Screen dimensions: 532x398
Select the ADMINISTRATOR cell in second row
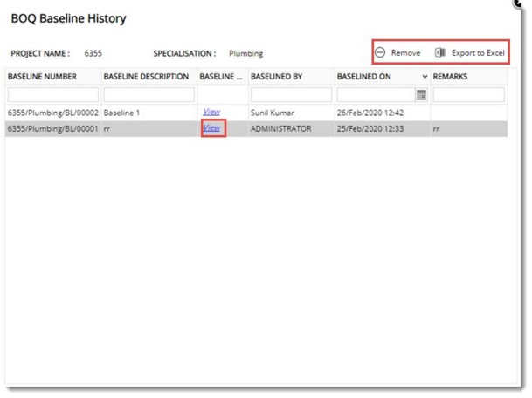click(280, 128)
